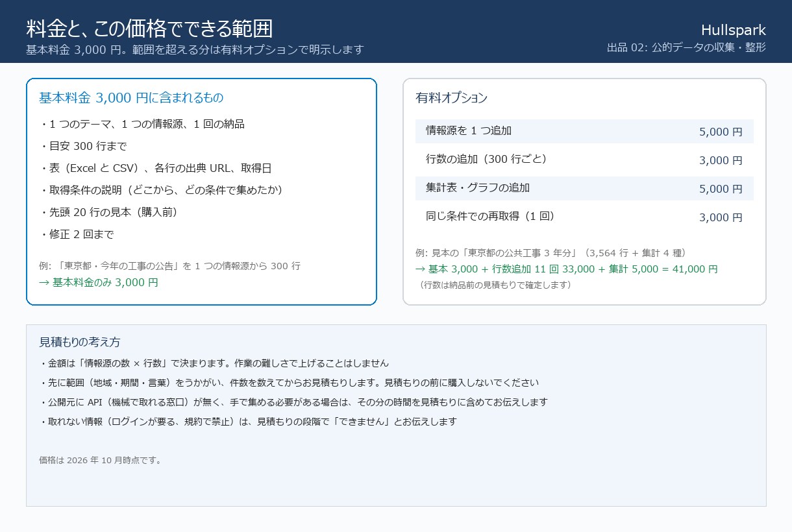Click the 3,000 円 price for 行数の追加

tap(721, 160)
